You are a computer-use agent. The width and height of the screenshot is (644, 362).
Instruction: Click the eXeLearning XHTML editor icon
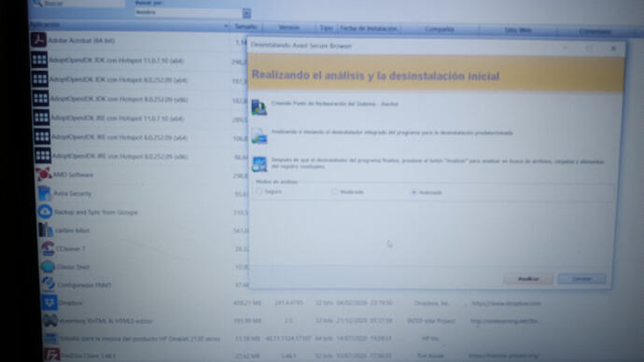[x=50, y=321]
